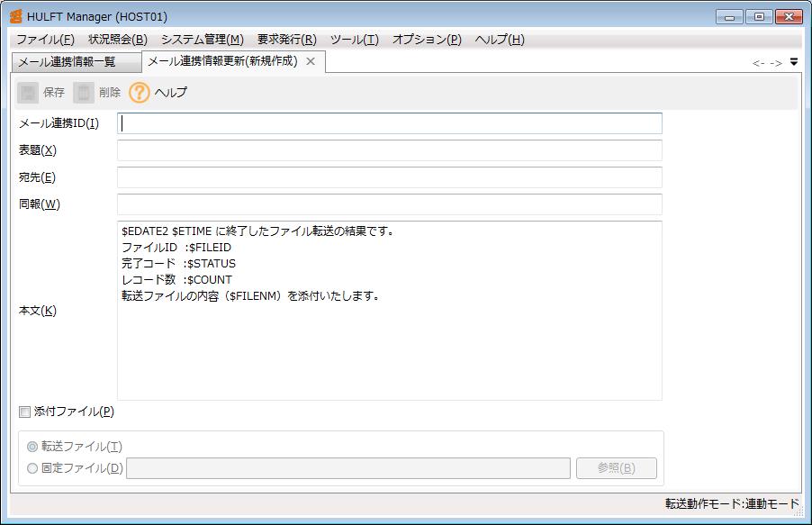The width and height of the screenshot is (812, 525).
Task: Select the メール連携情報更新(新規作成) tab
Action: coord(223,61)
